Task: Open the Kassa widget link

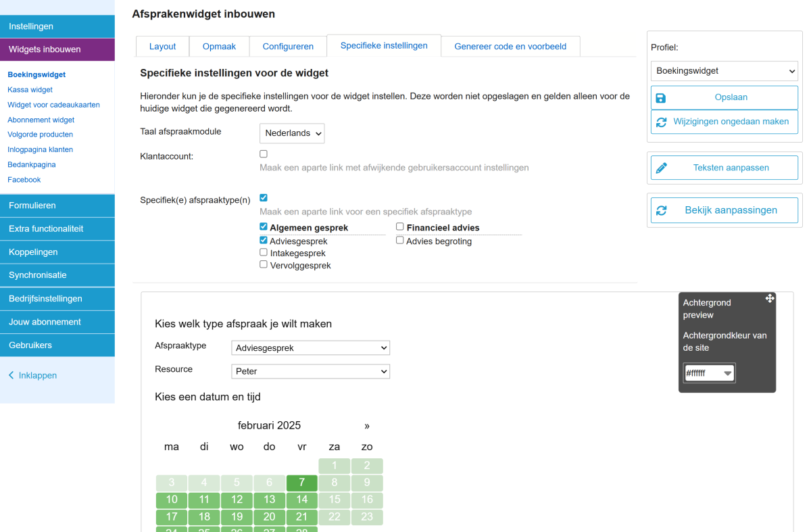Action: [x=30, y=90]
